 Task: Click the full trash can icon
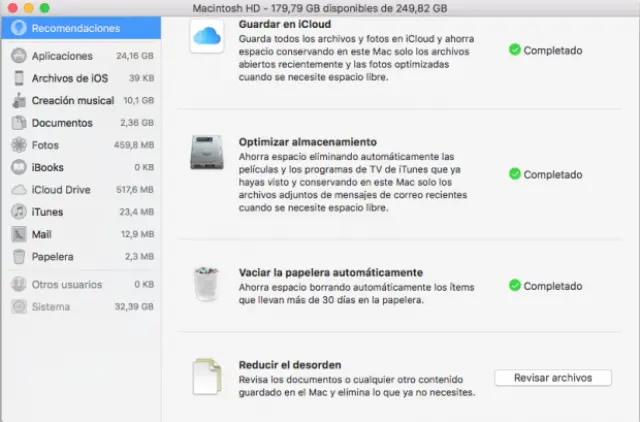pyautogui.click(x=206, y=285)
